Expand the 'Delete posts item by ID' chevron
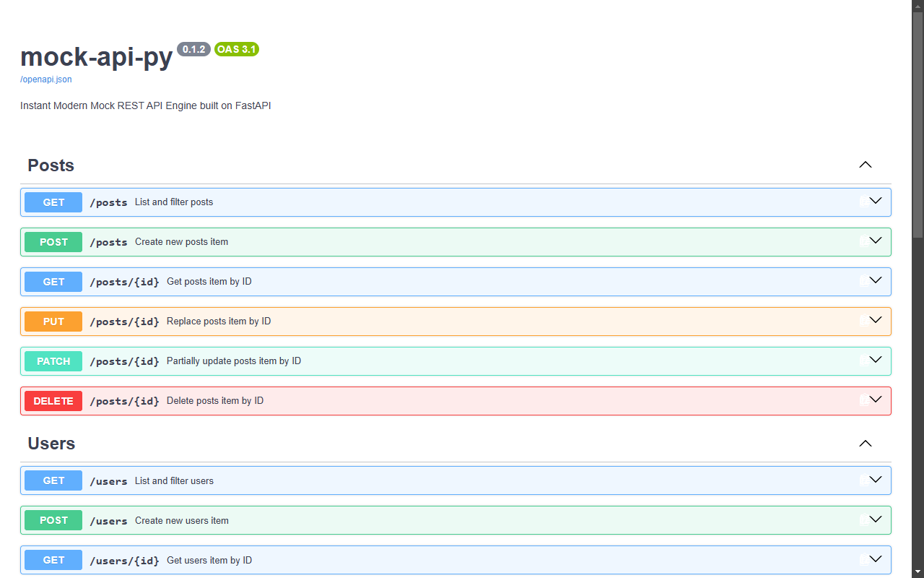 coord(876,400)
